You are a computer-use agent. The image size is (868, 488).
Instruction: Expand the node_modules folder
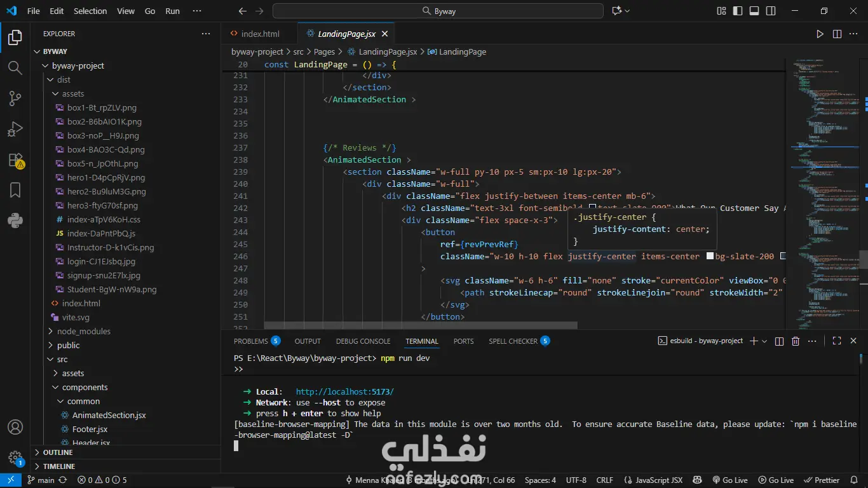pyautogui.click(x=50, y=331)
